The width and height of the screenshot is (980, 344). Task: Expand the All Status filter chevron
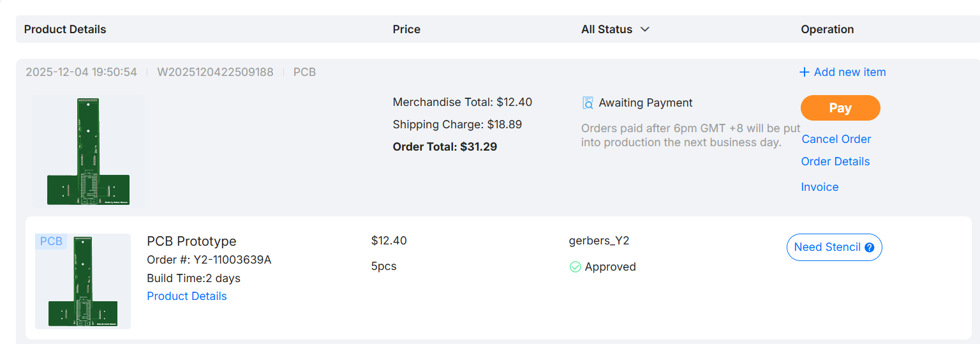(x=645, y=29)
